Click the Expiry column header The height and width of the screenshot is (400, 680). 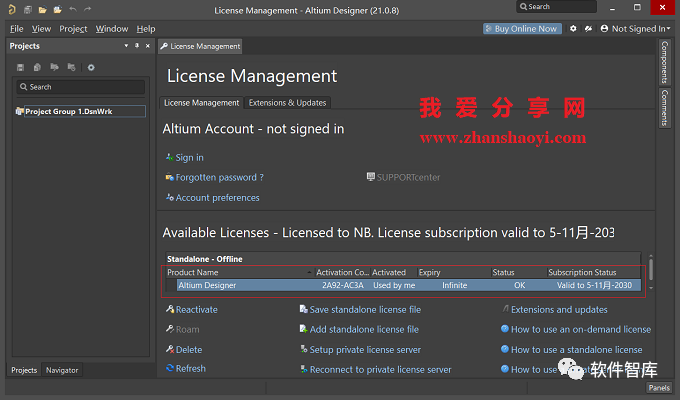(x=453, y=272)
